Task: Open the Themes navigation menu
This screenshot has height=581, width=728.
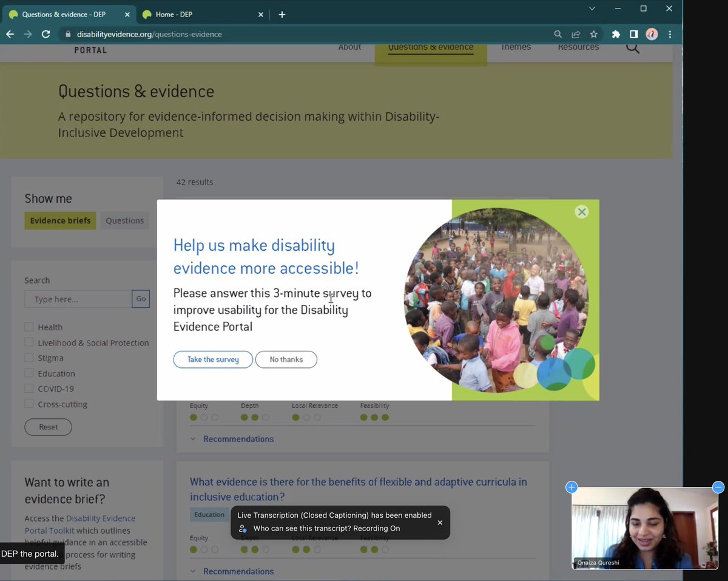Action: coord(515,47)
